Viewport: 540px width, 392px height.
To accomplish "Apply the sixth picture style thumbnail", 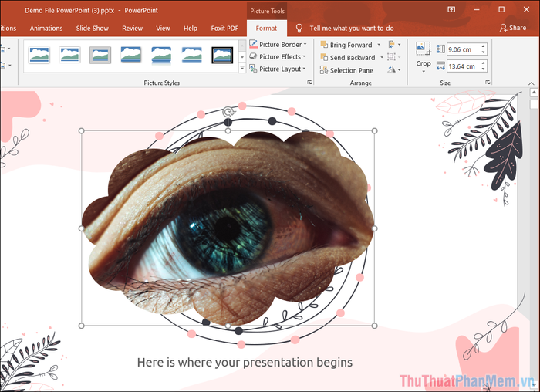I will [192, 55].
